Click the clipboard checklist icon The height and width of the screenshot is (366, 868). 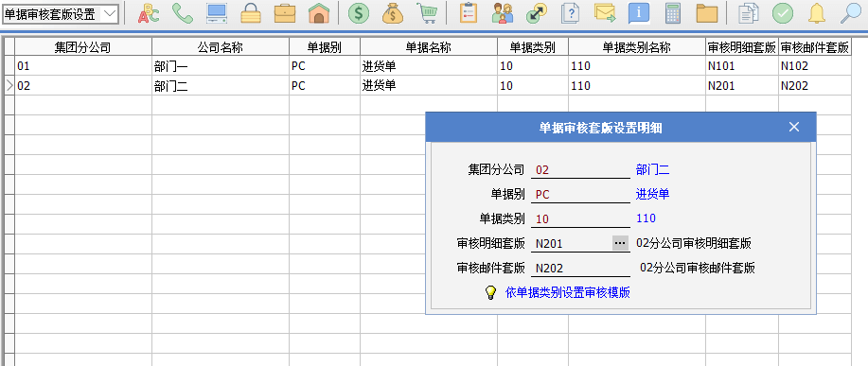point(469,13)
